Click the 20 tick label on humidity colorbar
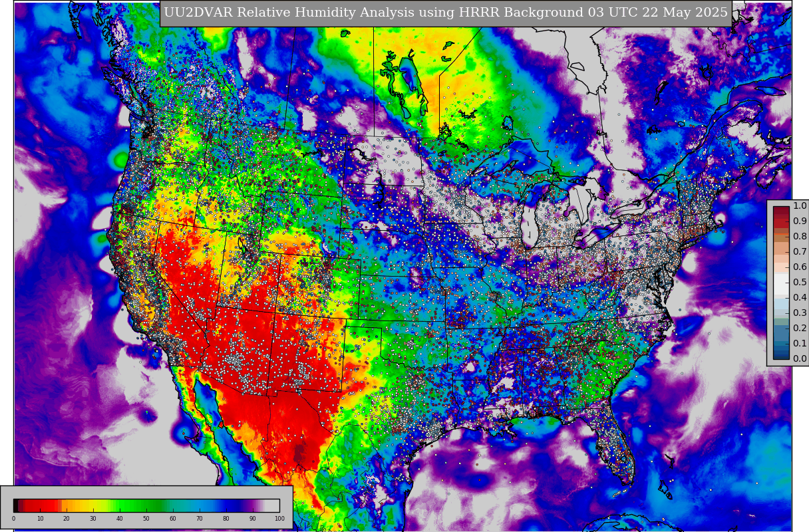 click(67, 519)
